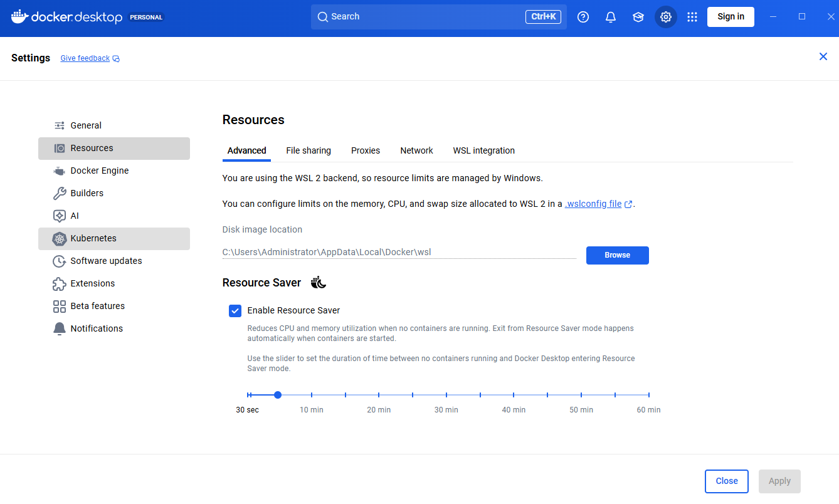Viewport: 839px width, 504px height.
Task: Close the Settings panel with the X
Action: coord(823,56)
